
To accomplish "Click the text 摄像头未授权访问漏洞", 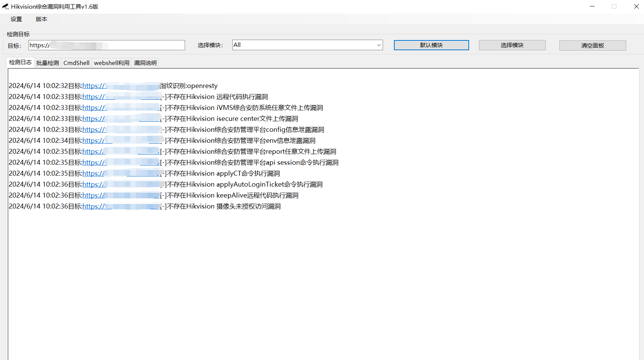I will click(x=249, y=207).
